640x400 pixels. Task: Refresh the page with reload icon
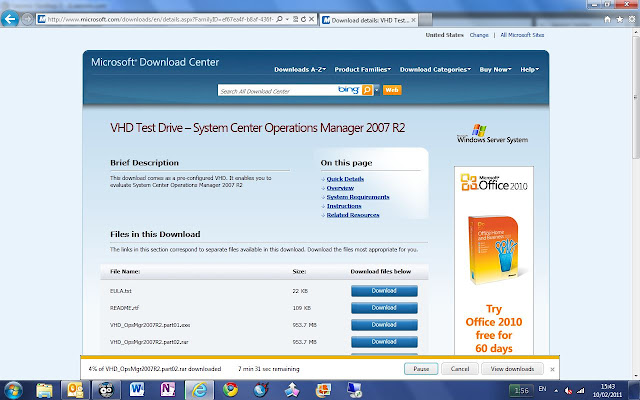pos(303,19)
